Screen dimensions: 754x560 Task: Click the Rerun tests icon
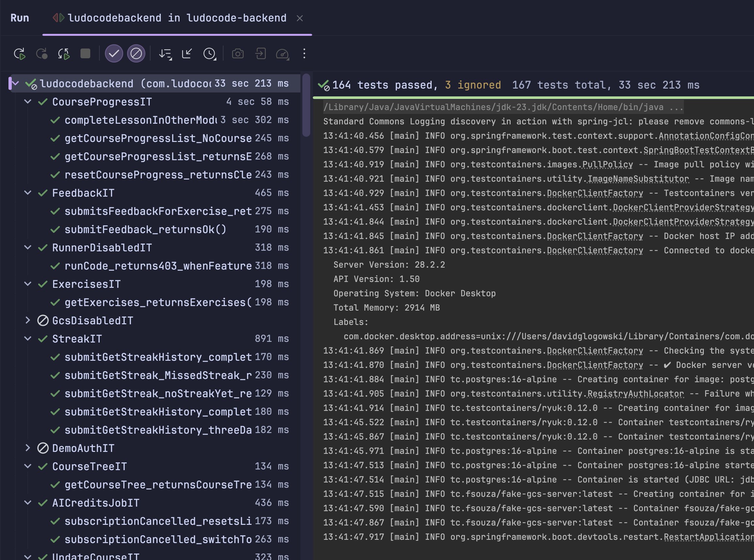[x=20, y=54]
